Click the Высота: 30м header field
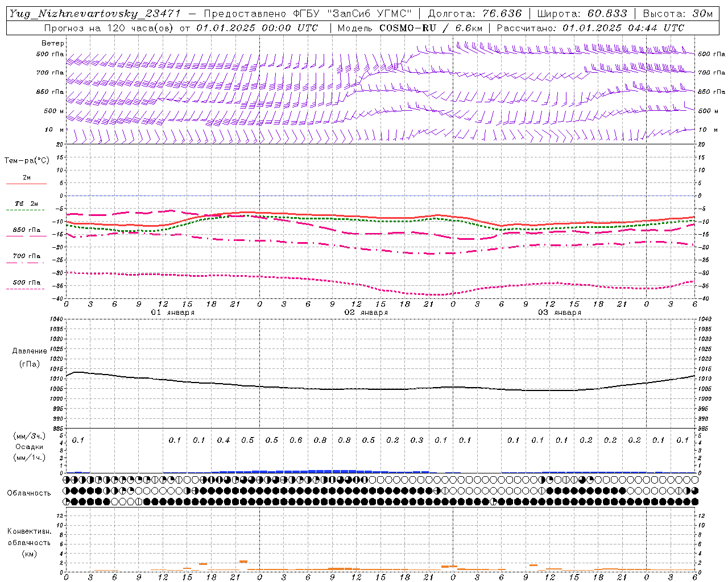Image resolution: width=728 pixels, height=582 pixels. [x=678, y=14]
